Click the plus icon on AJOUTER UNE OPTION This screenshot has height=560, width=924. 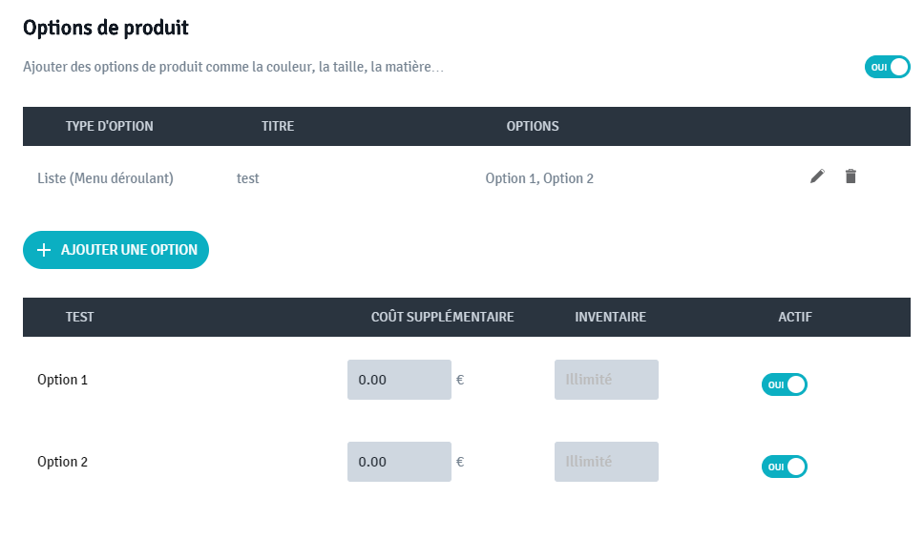[44, 249]
